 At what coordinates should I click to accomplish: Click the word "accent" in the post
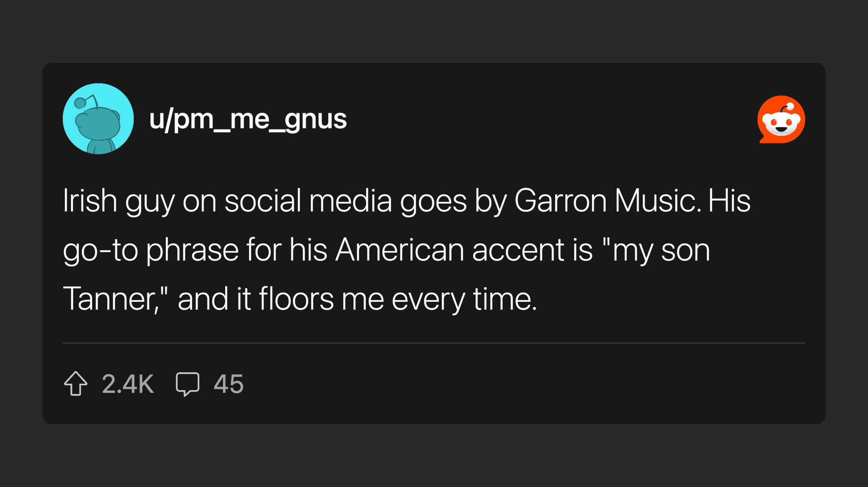click(x=518, y=250)
